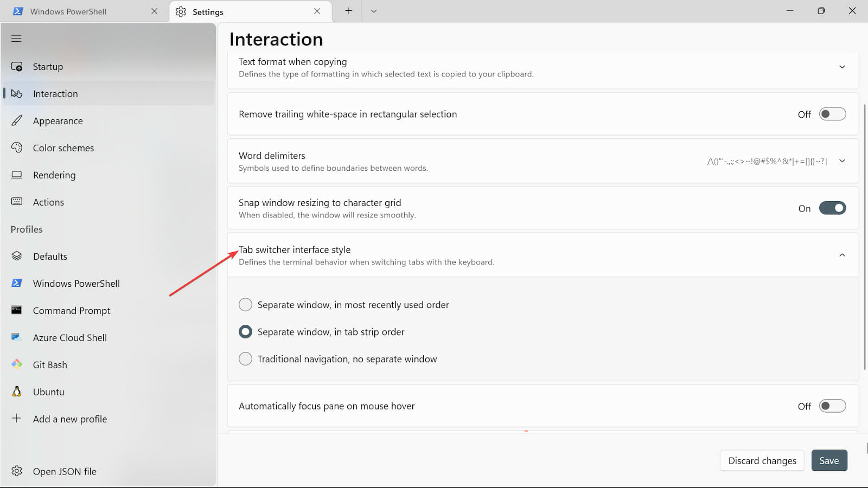Click the settings page vertical scrollbar
The width and height of the screenshot is (868, 488).
pos(865,236)
